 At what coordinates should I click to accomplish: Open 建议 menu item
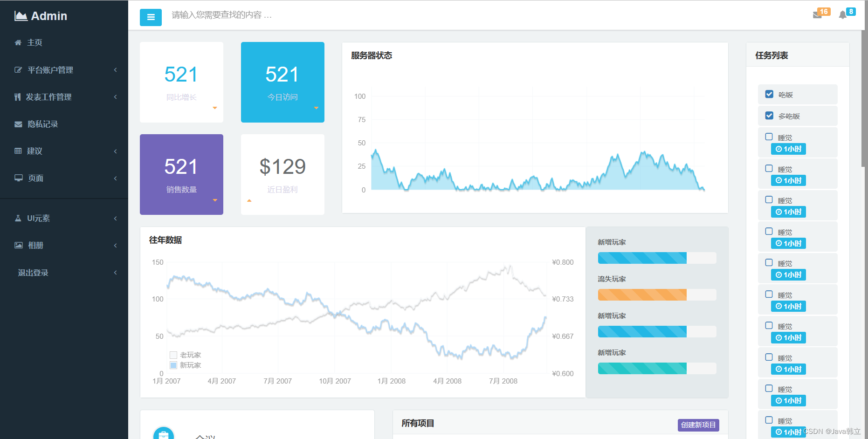click(x=64, y=151)
